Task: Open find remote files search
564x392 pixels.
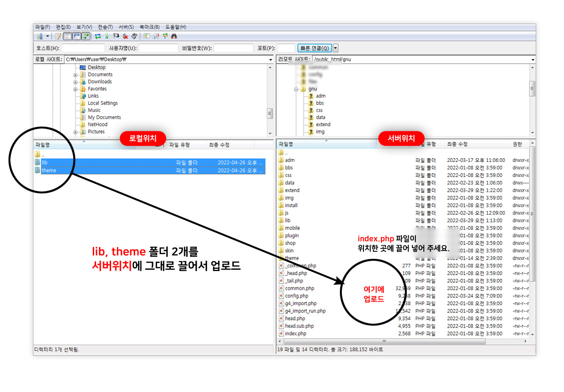Action: [174, 36]
